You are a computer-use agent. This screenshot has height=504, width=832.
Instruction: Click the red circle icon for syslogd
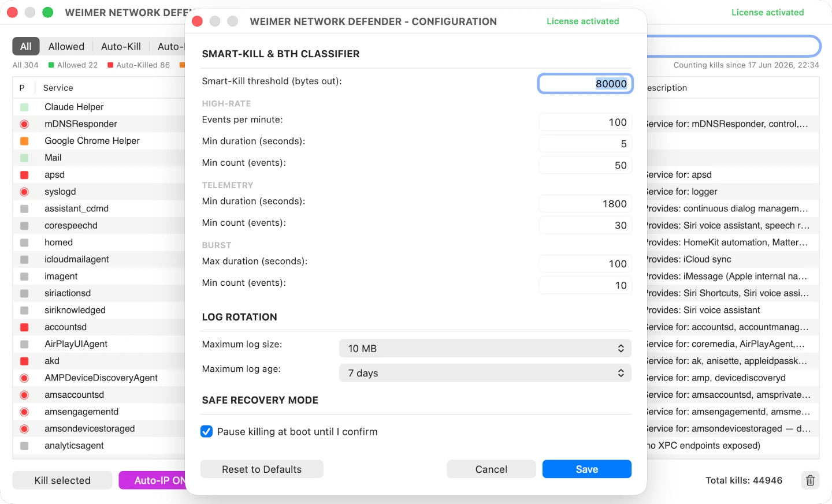tap(24, 192)
